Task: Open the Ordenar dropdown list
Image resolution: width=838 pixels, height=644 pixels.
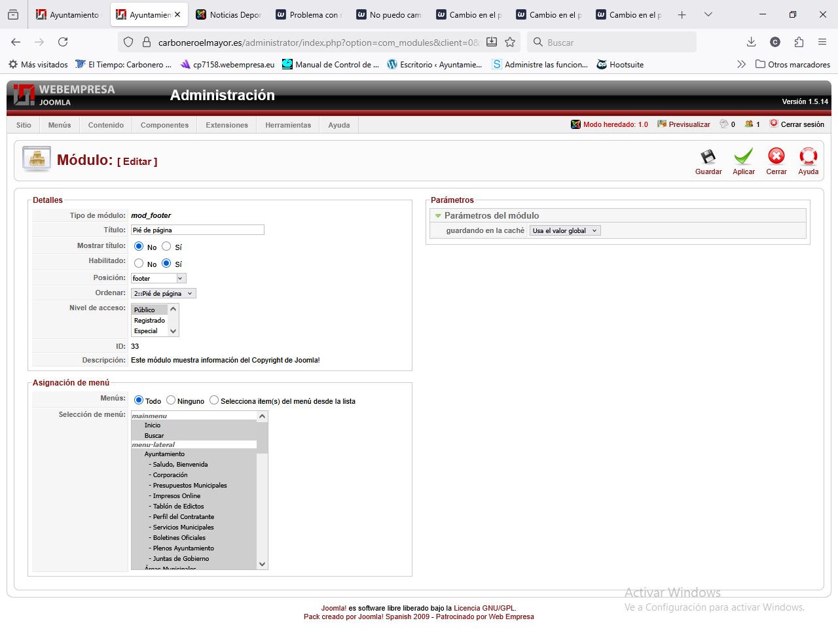Action: coord(163,294)
